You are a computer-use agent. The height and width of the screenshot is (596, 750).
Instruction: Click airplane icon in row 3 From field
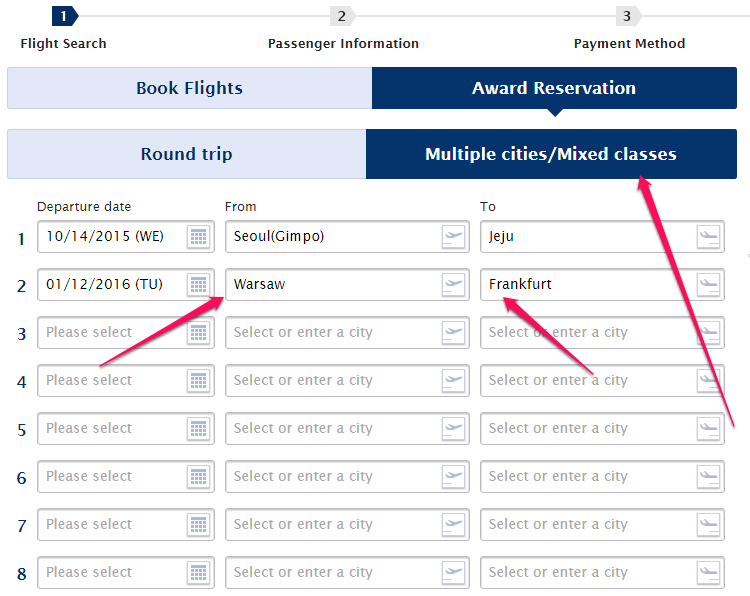[453, 333]
